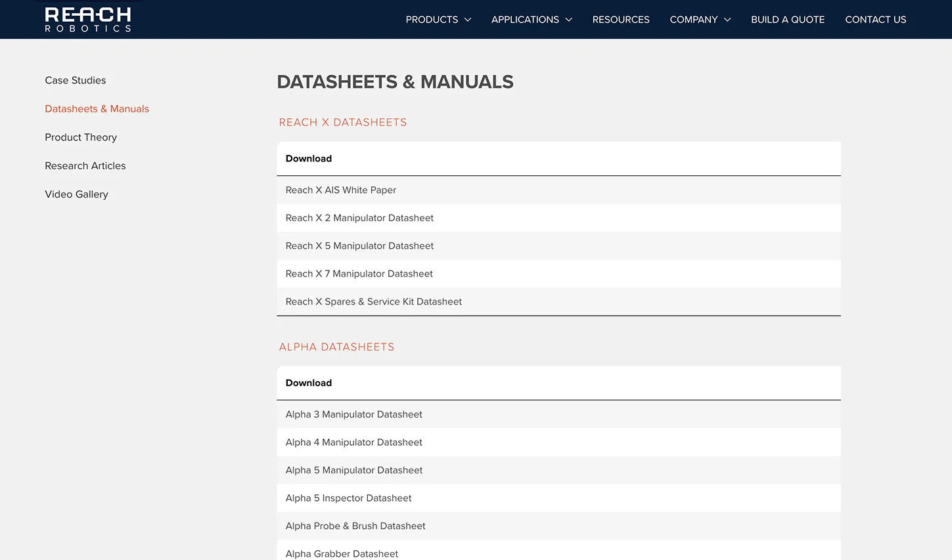The width and height of the screenshot is (952, 560).
Task: Expand the Products menu chevron
Action: pos(468,20)
